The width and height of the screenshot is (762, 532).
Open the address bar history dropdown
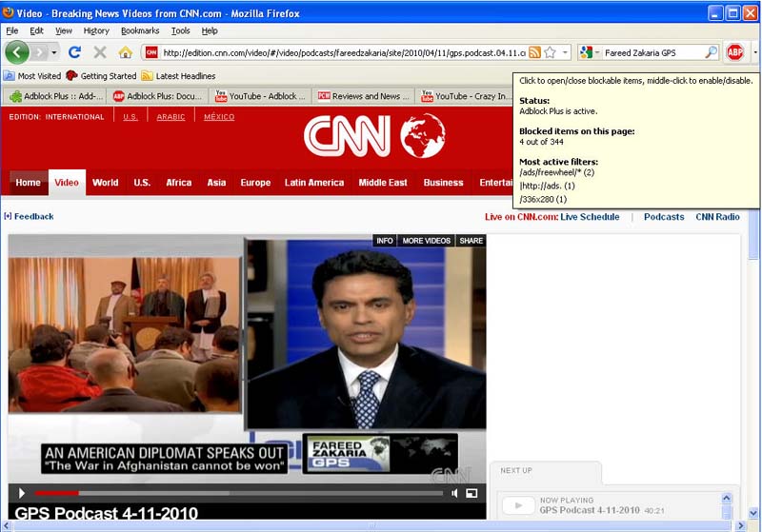[565, 52]
